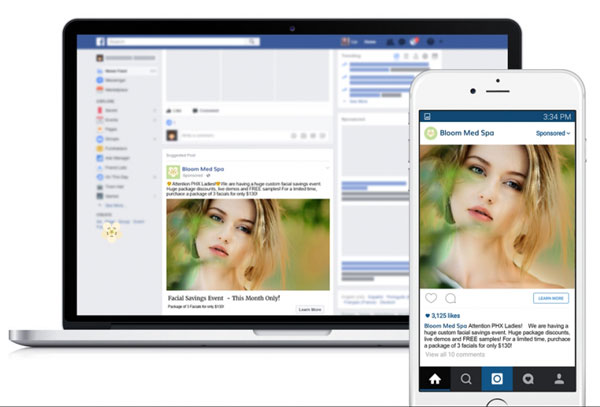600x407 pixels.
Task: Tap LEARN MORE on Instagram ad
Action: coord(550,298)
